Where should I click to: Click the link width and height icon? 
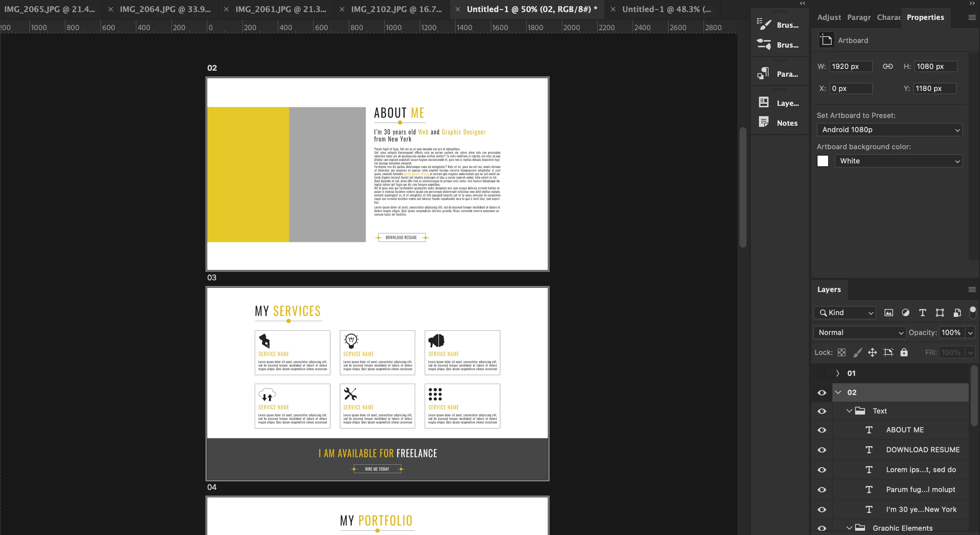[x=887, y=66]
